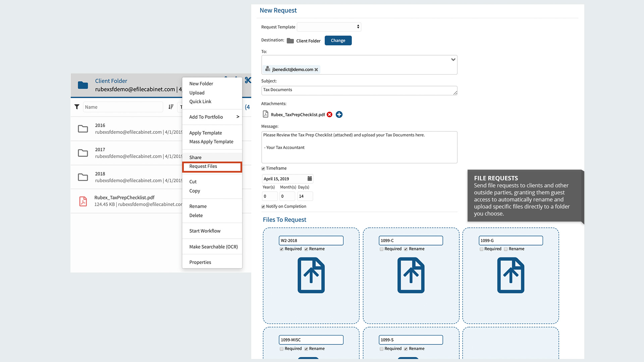Open the Request Template dropdown
This screenshot has height=362, width=644.
[x=329, y=27]
